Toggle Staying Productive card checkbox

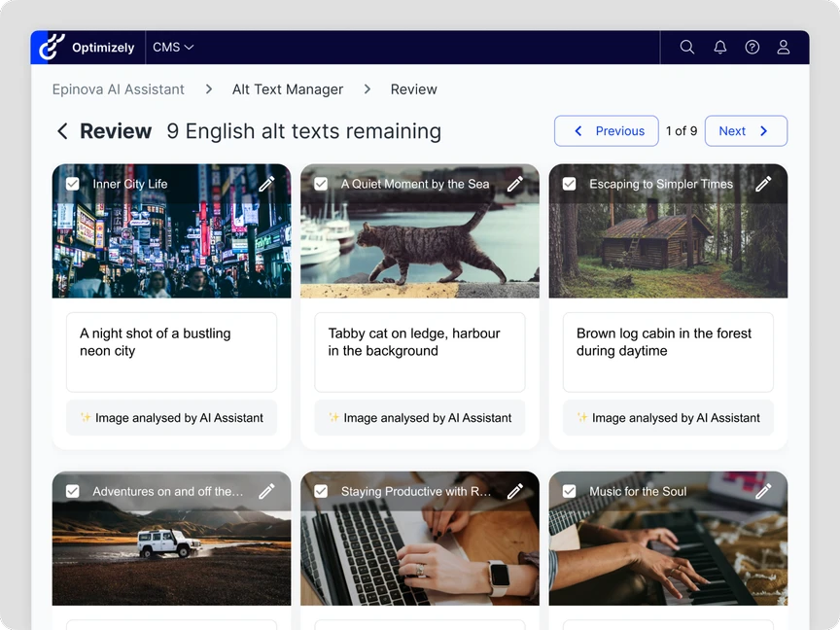click(x=321, y=491)
